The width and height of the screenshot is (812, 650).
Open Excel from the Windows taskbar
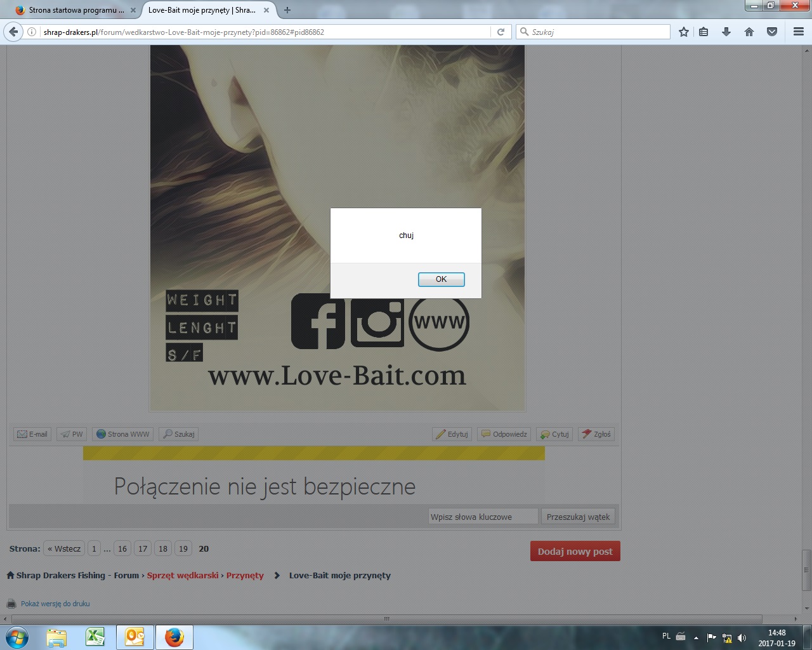[x=96, y=637]
